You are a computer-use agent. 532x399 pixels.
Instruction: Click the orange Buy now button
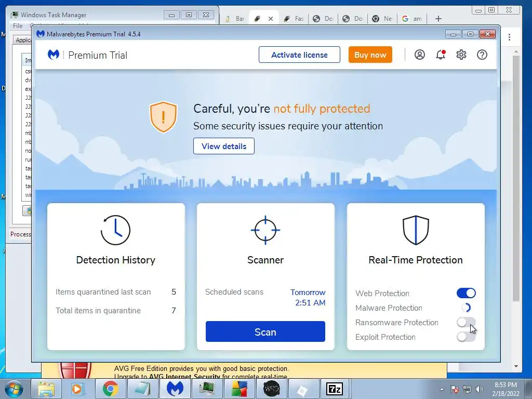click(x=370, y=55)
